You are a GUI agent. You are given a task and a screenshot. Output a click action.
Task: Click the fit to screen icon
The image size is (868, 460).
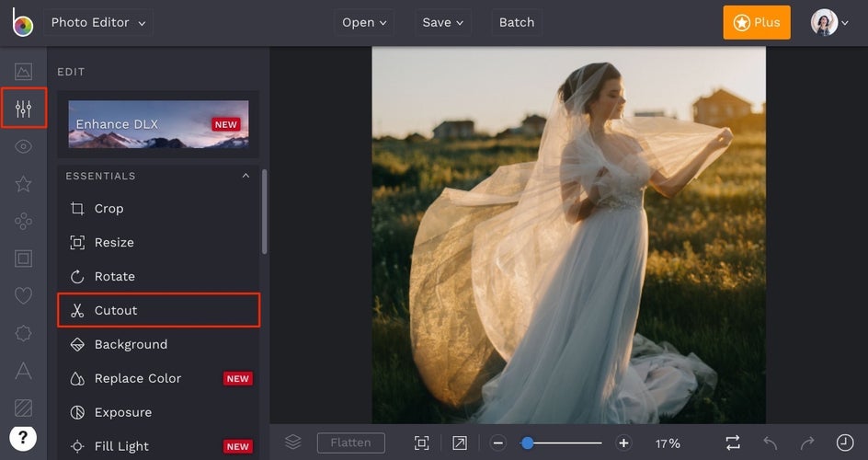coord(422,443)
